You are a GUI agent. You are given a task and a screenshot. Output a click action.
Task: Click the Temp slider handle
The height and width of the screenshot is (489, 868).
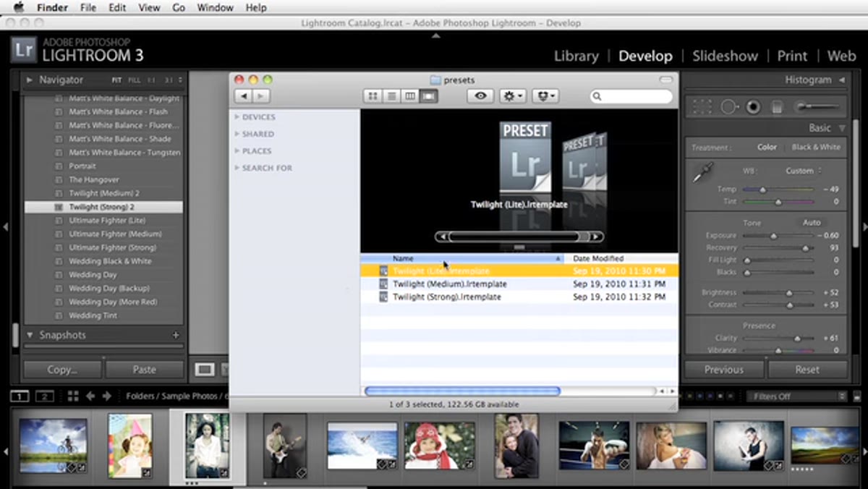763,190
